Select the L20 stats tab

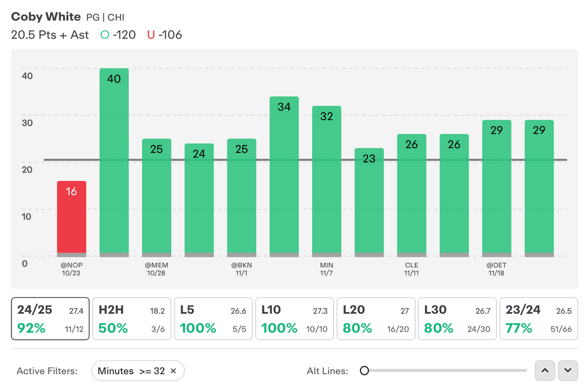[376, 318]
